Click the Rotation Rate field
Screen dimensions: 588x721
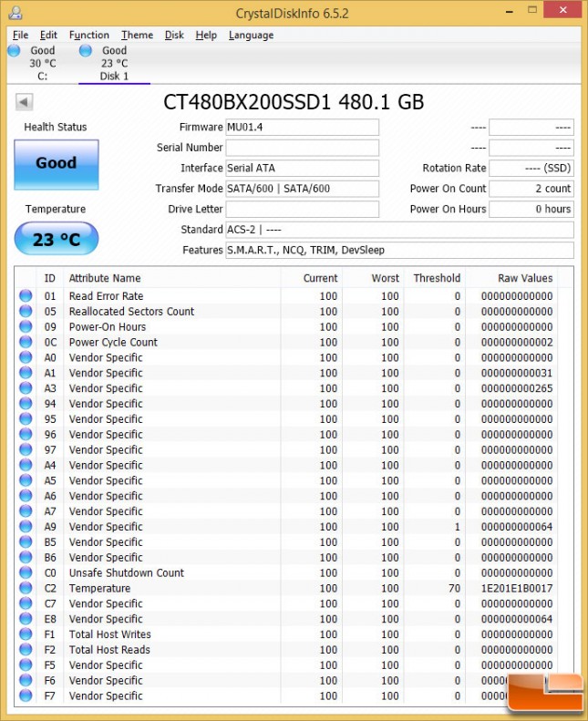click(531, 169)
